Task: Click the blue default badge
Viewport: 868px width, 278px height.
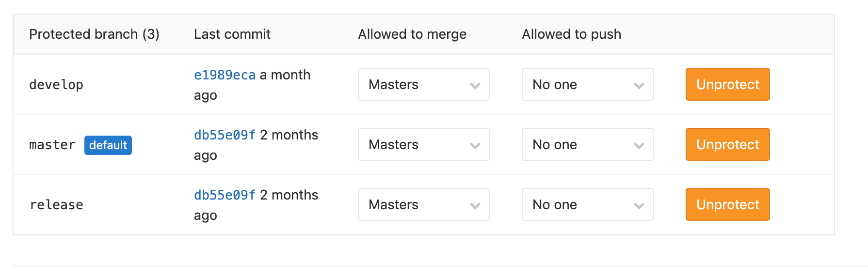Action: [108, 145]
